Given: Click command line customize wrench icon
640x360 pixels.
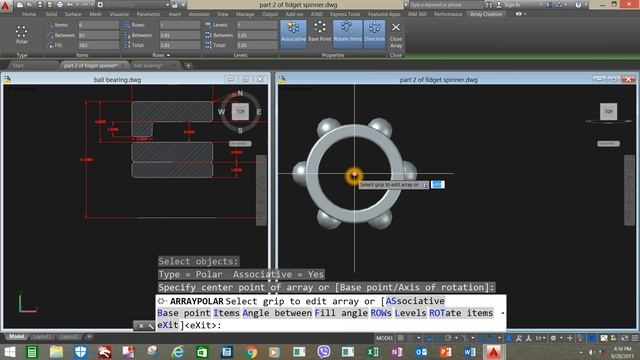Looking at the screenshot, I should click(x=151, y=326).
